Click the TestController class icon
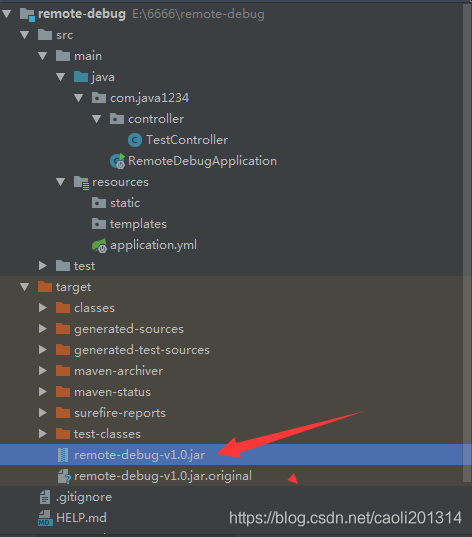 point(135,140)
